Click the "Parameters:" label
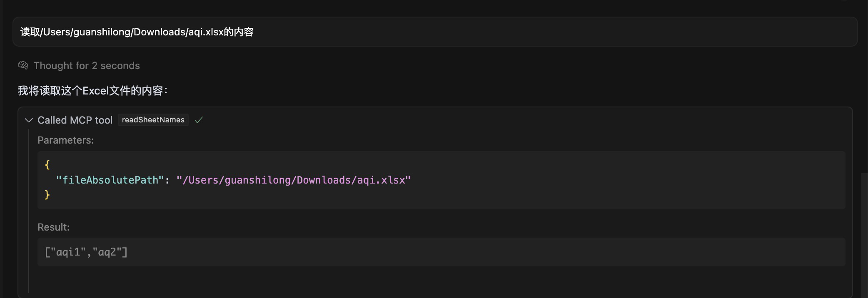 [x=66, y=140]
